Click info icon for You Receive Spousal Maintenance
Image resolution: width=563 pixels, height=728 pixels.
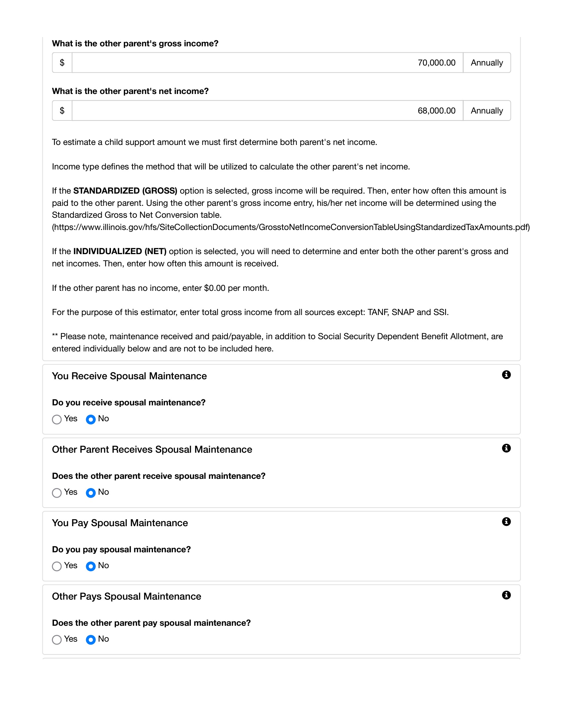click(x=506, y=375)
